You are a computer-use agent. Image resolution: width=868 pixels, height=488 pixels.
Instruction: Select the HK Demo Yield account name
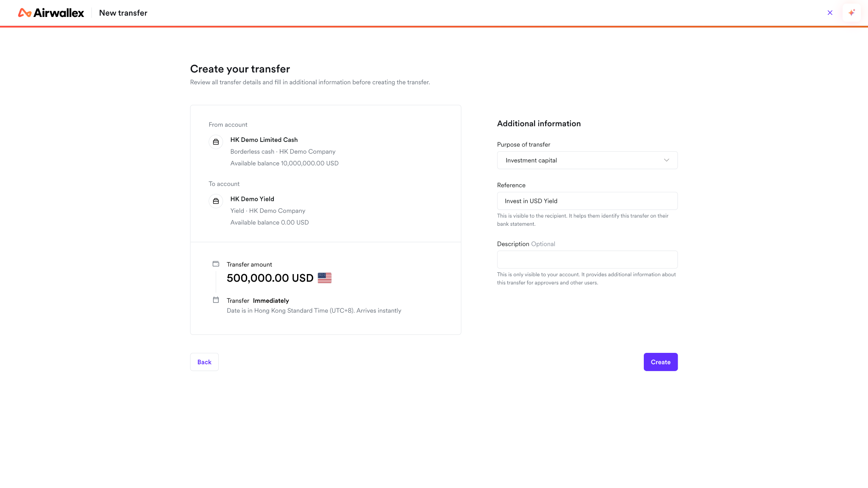point(252,199)
